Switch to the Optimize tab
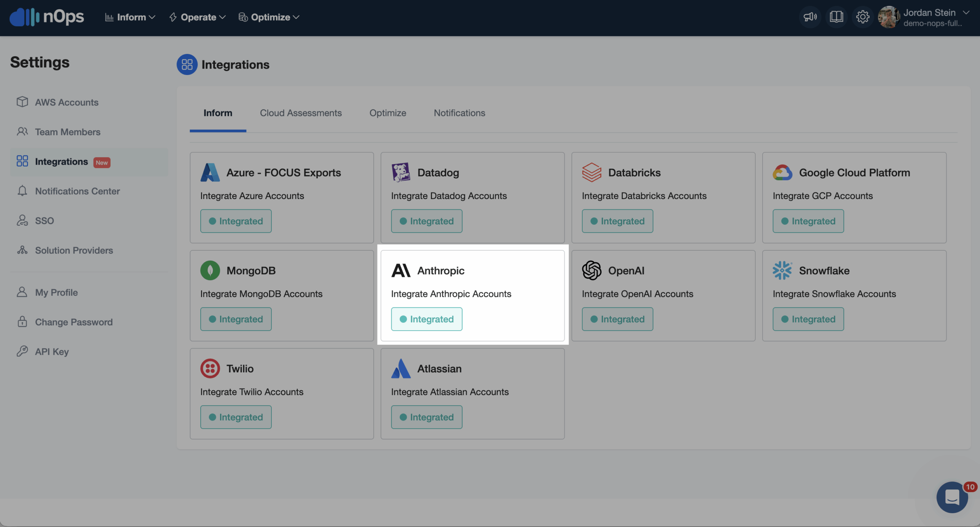The image size is (980, 527). point(387,113)
